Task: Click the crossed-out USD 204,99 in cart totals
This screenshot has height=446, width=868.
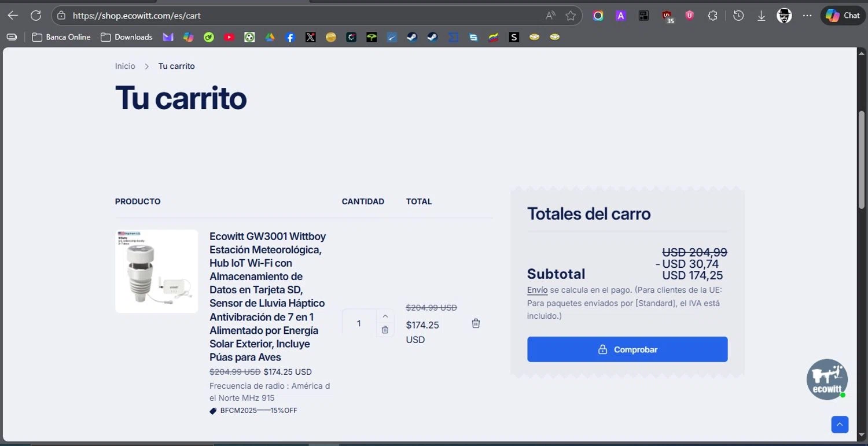Action: tap(695, 252)
